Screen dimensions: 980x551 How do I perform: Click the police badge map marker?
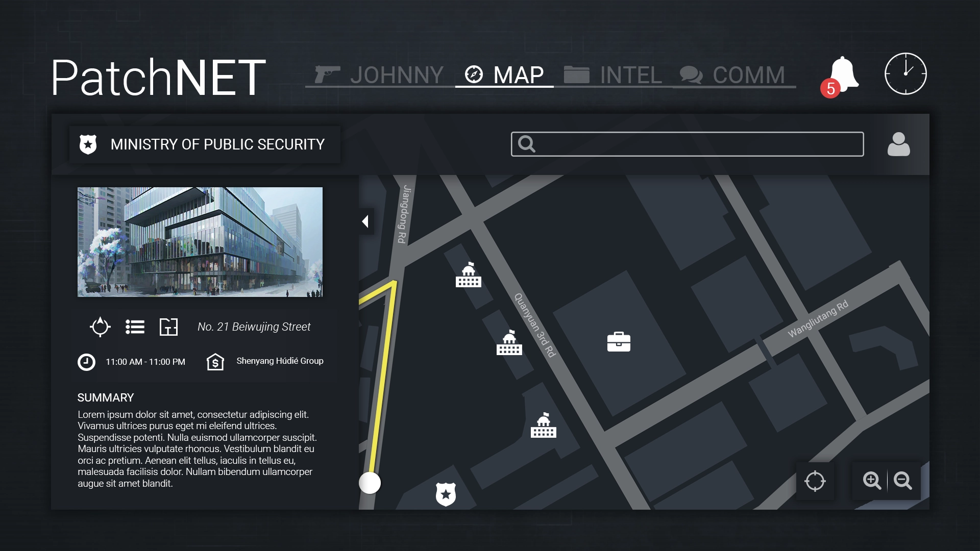446,494
